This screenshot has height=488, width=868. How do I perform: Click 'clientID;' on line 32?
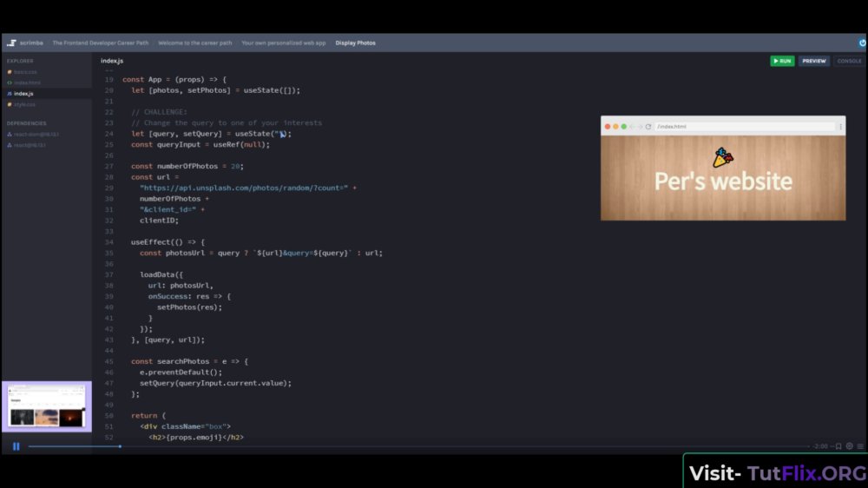click(160, 221)
